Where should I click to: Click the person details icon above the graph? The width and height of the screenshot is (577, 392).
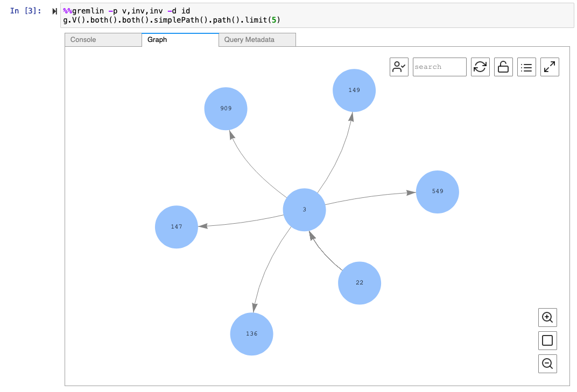click(x=399, y=67)
